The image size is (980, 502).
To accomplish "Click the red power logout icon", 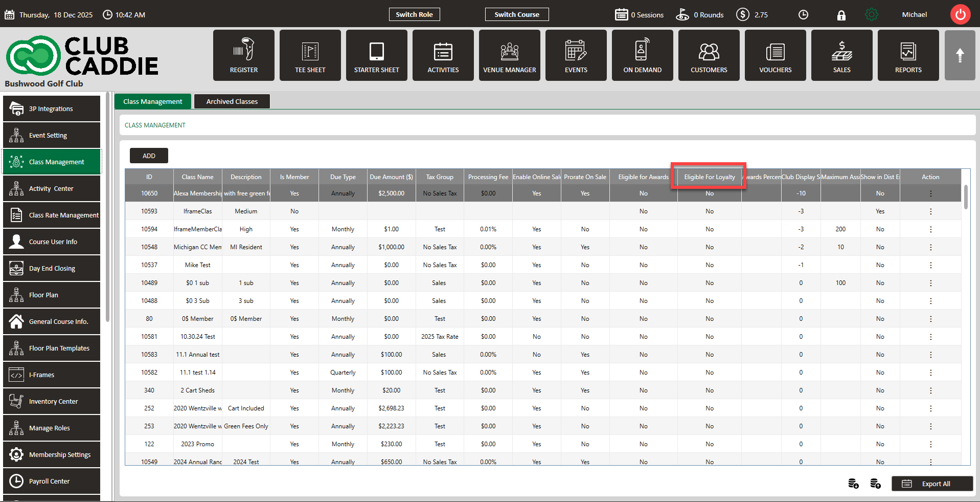I will (x=960, y=14).
